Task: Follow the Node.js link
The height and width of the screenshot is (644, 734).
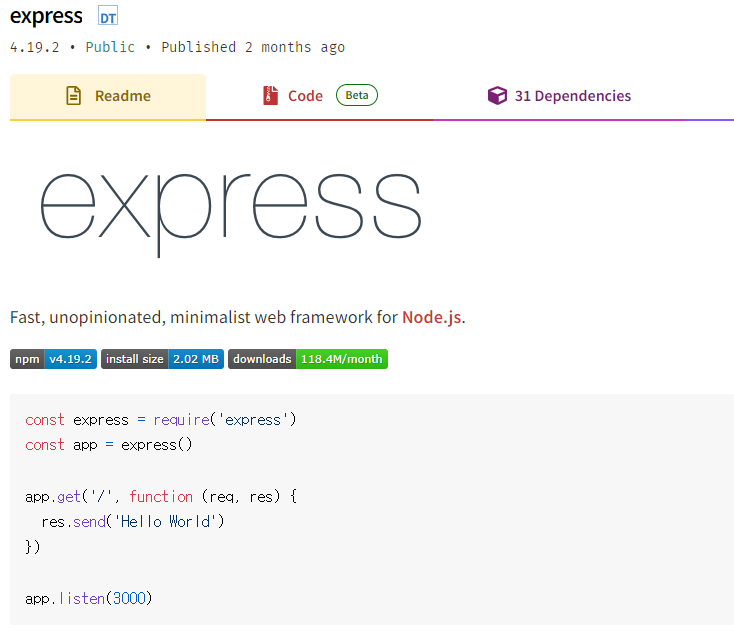Action: pos(432,317)
